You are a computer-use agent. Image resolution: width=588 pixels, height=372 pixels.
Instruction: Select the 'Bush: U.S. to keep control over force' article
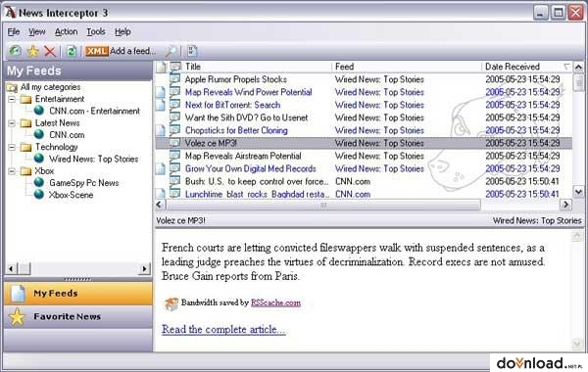tap(364, 181)
